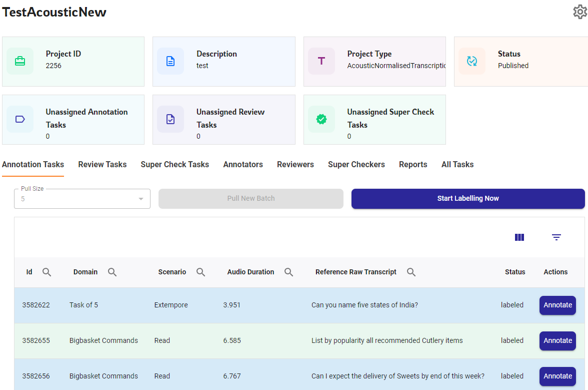Open the Super Check Tasks tab
588x390 pixels.
point(175,164)
